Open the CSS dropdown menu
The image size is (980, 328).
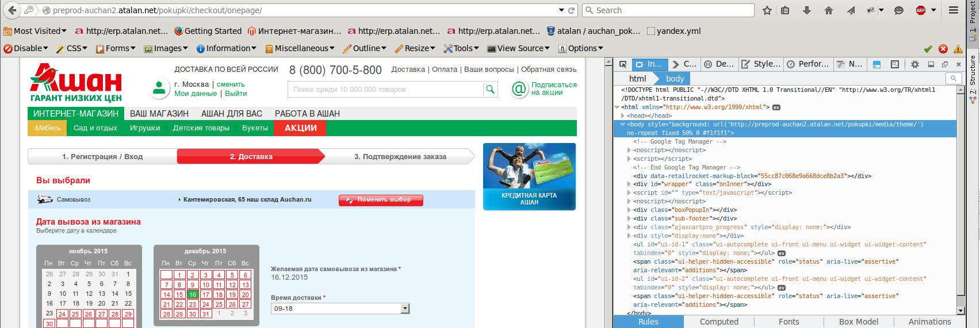click(72, 48)
